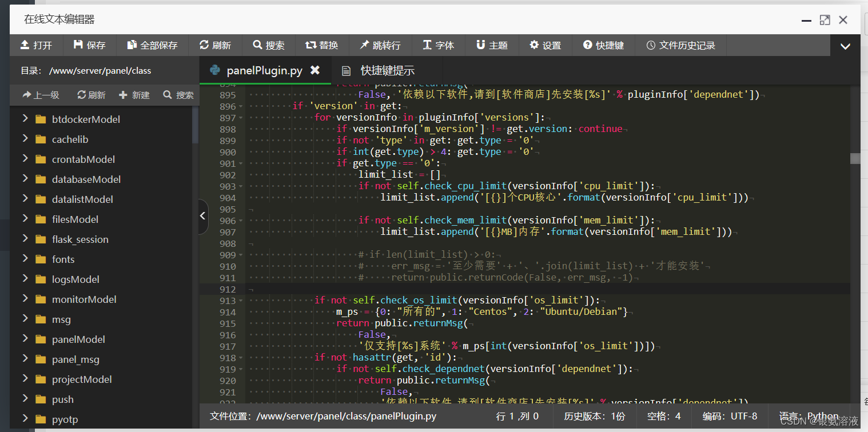Change indentation via 空格: 4

click(664, 416)
